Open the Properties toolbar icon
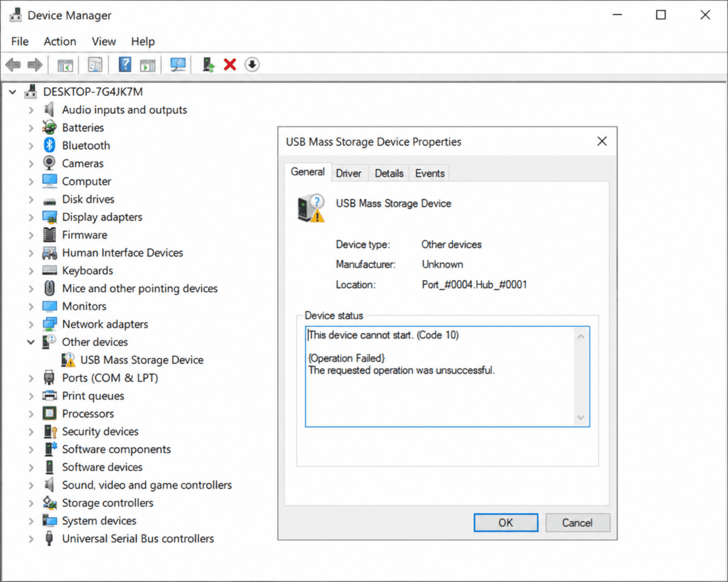728x582 pixels. click(x=95, y=65)
